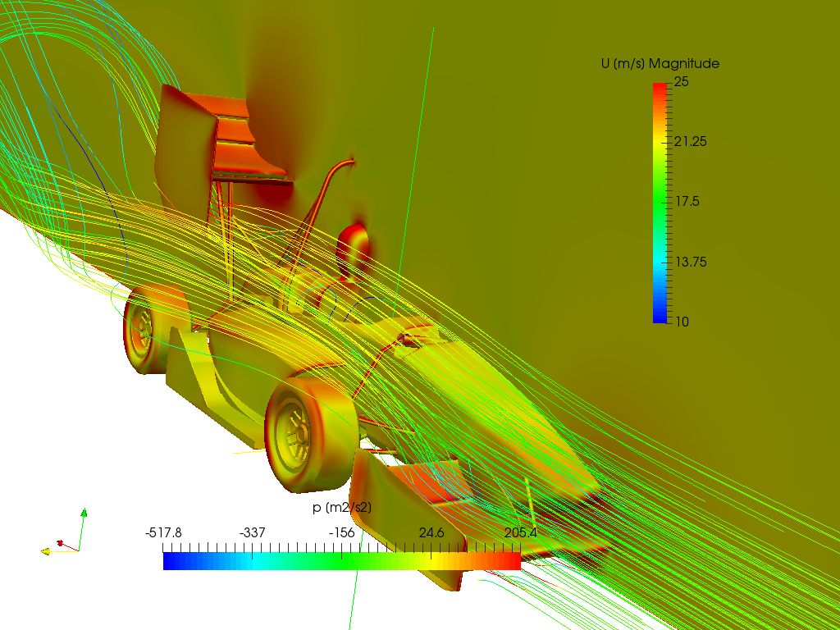Click the legend label reading 25

click(683, 80)
